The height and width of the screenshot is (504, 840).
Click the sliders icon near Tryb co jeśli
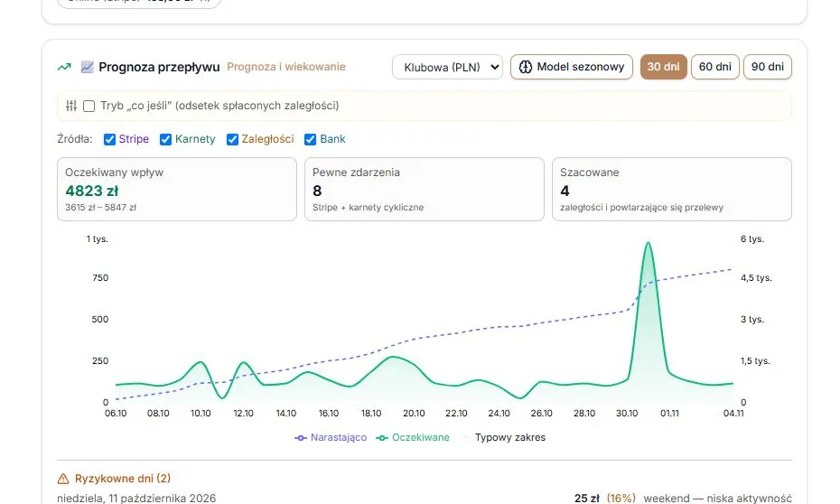(x=71, y=106)
